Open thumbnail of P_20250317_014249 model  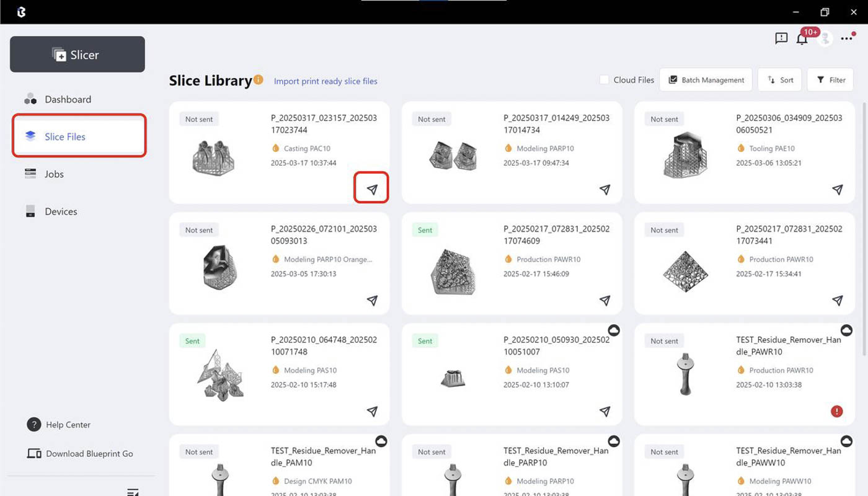[453, 156]
